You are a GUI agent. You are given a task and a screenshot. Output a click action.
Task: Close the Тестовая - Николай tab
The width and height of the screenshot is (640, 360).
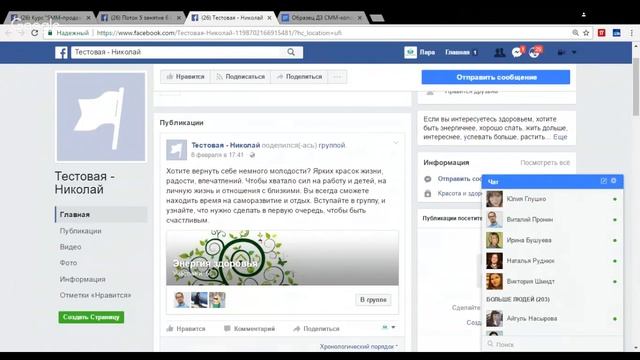pyautogui.click(x=269, y=18)
